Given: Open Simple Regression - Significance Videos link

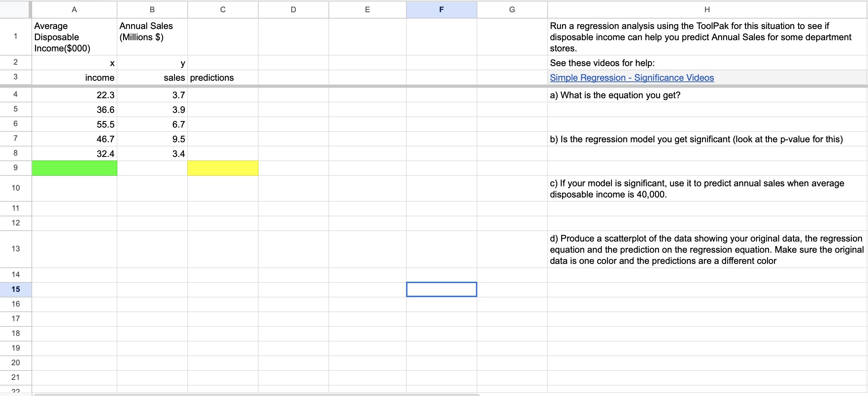Looking at the screenshot, I should click(631, 78).
